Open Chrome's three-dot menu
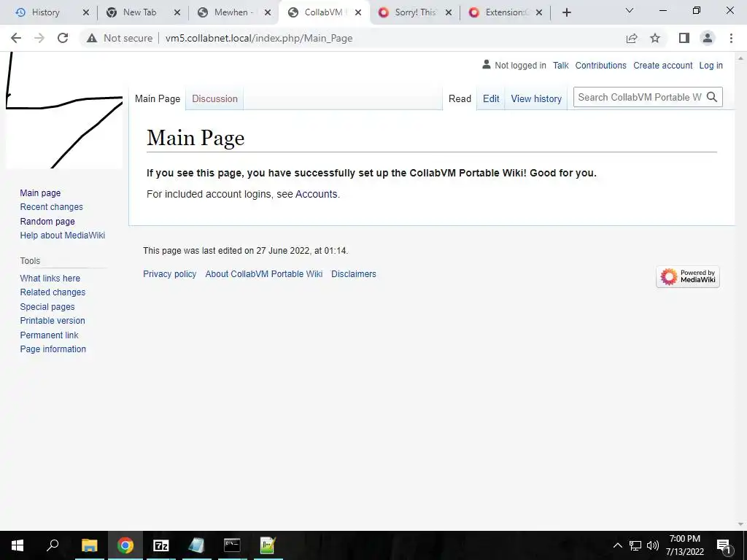 coord(731,38)
